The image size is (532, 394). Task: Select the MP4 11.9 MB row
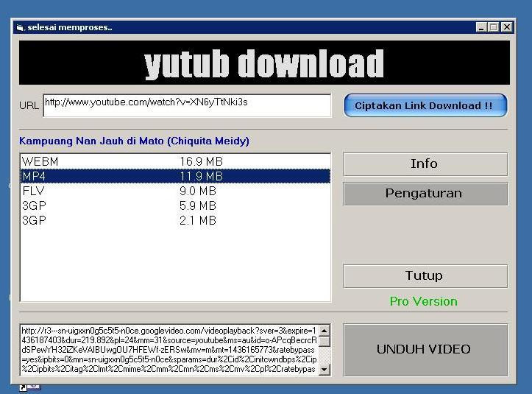[175, 176]
